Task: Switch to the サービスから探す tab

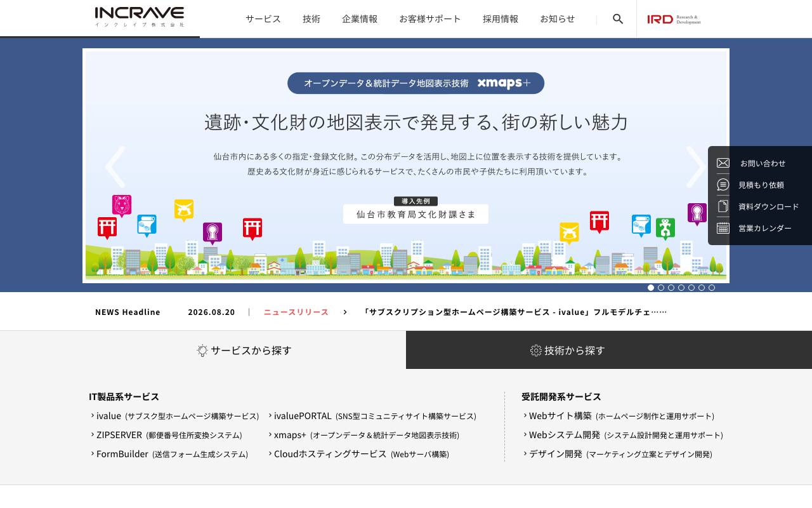Action: [203, 350]
